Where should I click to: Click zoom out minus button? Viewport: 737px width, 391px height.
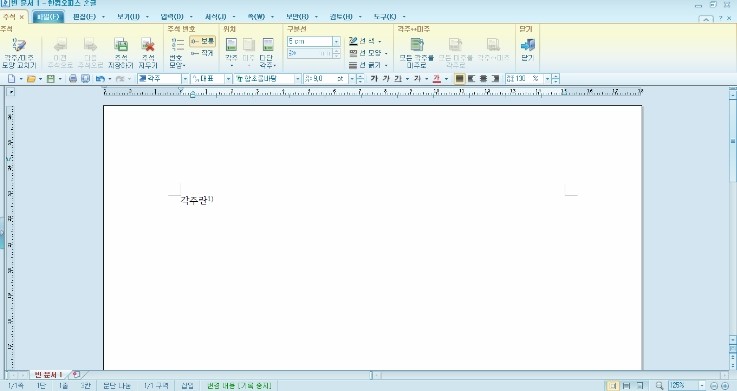714,385
